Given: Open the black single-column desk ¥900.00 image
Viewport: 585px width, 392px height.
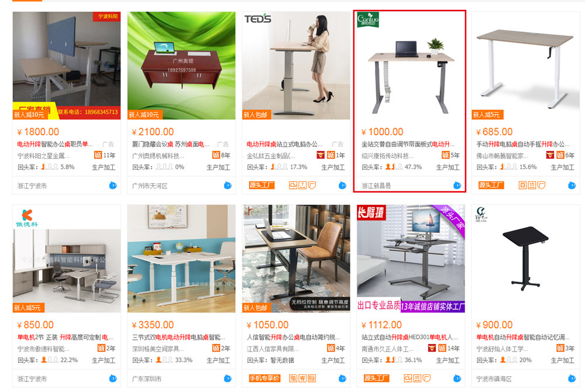Looking at the screenshot, I should [525, 259].
